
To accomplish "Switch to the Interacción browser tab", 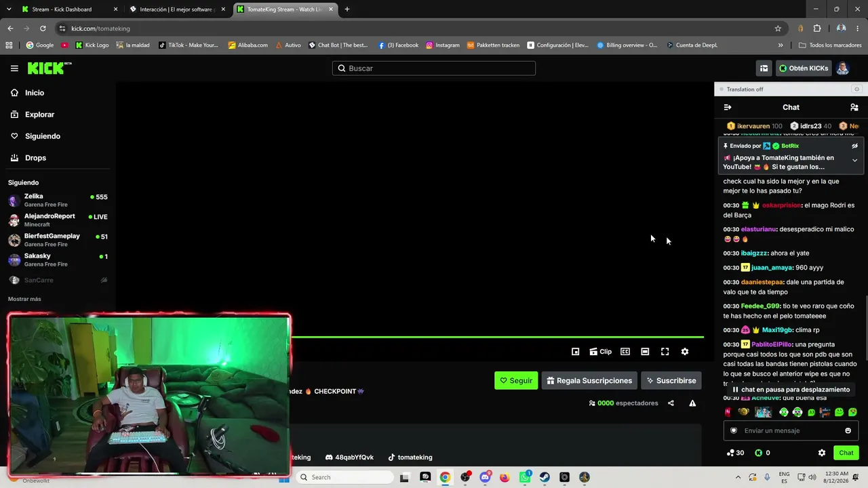I will (x=176, y=9).
